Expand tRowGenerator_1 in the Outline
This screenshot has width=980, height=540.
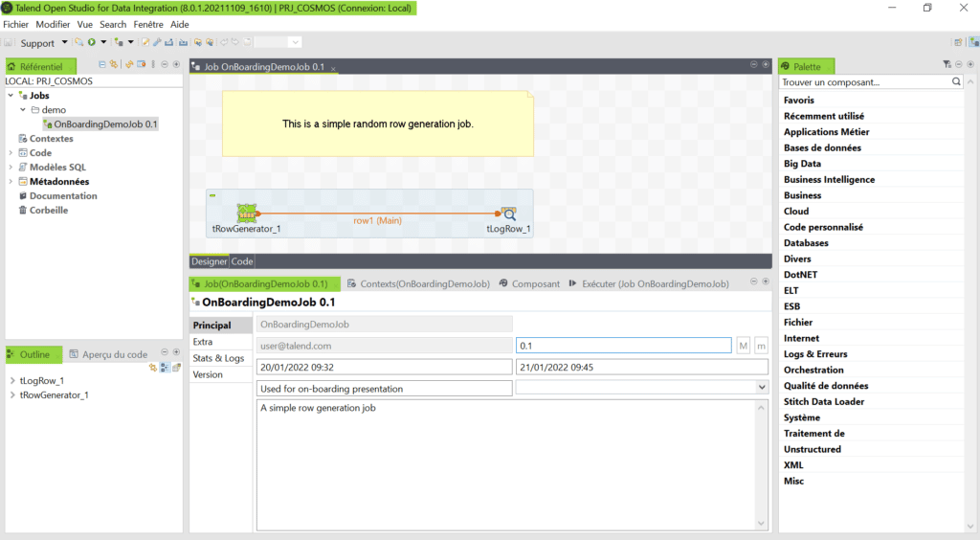[12, 394]
